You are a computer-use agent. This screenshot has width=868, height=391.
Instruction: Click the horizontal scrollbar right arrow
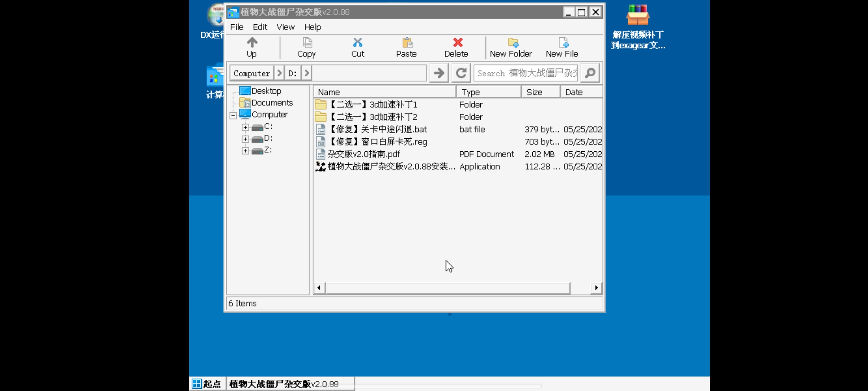pyautogui.click(x=596, y=288)
